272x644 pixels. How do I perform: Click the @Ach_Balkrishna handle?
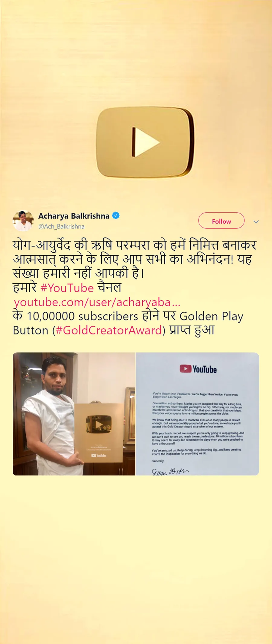coord(61,226)
